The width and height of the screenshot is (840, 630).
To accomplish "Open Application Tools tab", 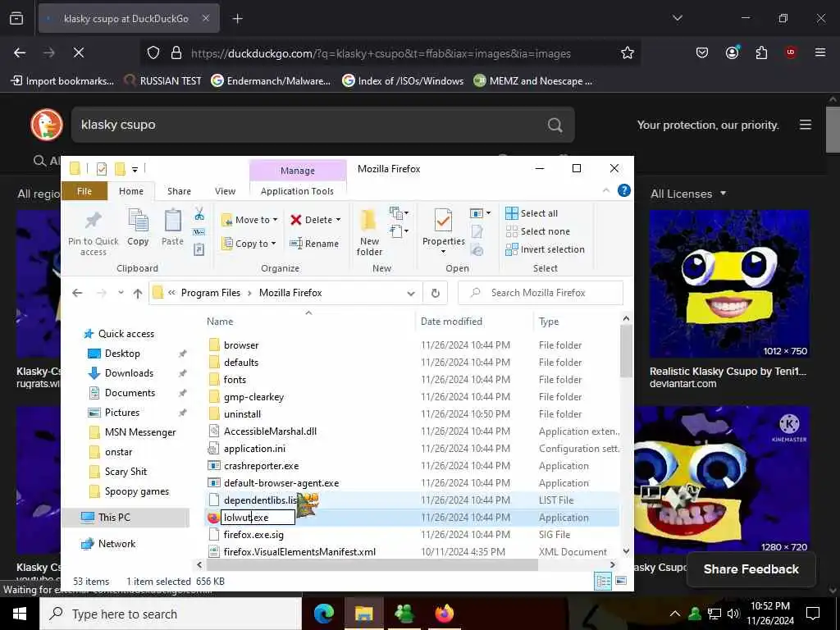I will pos(297,191).
